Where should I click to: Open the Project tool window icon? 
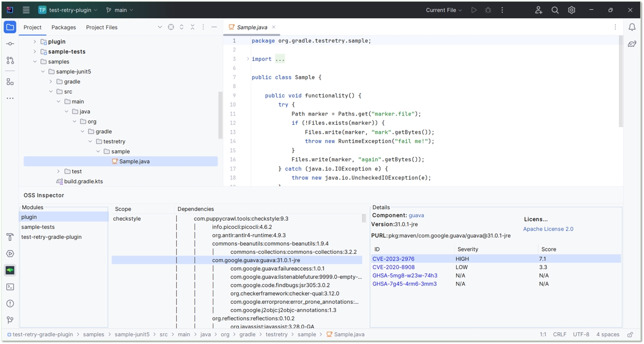point(10,27)
